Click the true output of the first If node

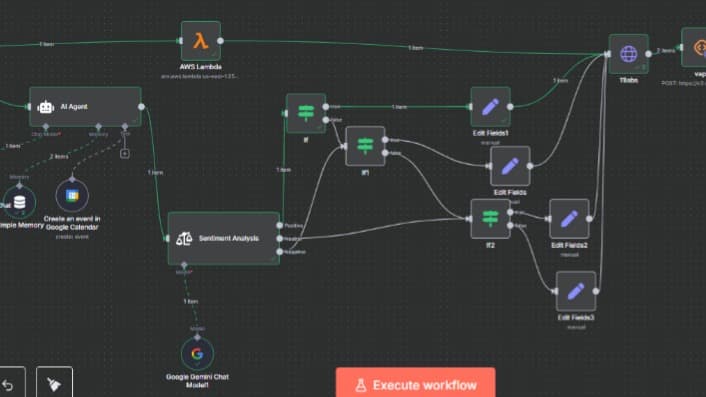[326, 107]
